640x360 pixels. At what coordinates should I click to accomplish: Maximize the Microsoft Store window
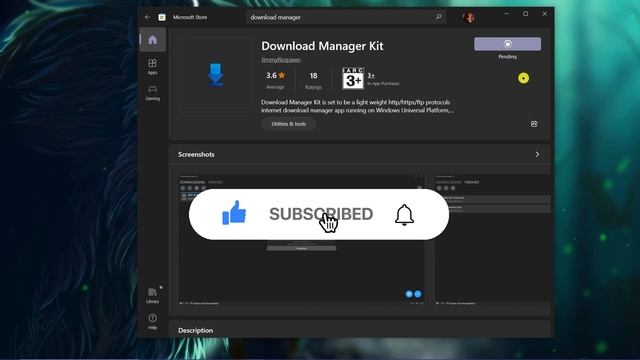click(525, 13)
